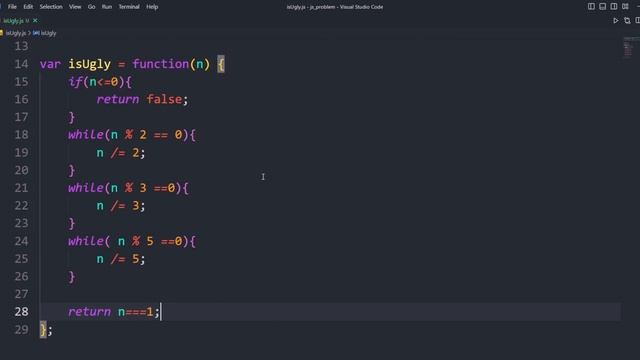
Task: Click the 'var' keyword on line 14
Action: point(50,64)
